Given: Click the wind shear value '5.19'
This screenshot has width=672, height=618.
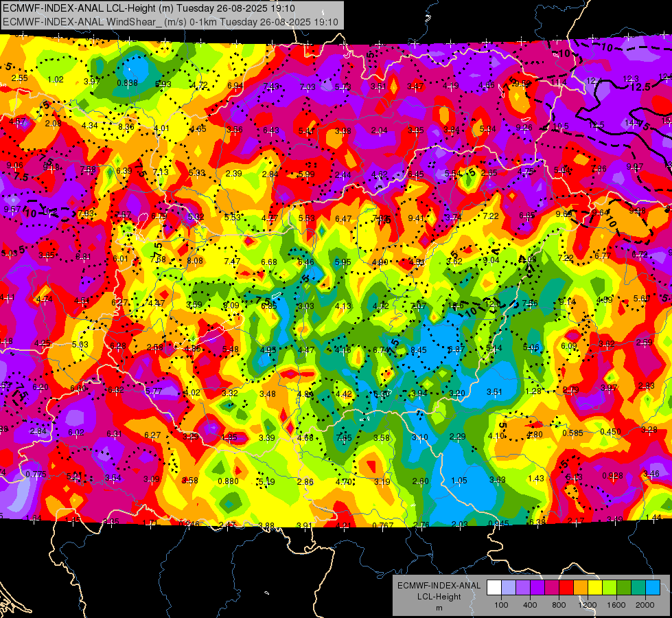Looking at the screenshot, I should pos(266,481).
